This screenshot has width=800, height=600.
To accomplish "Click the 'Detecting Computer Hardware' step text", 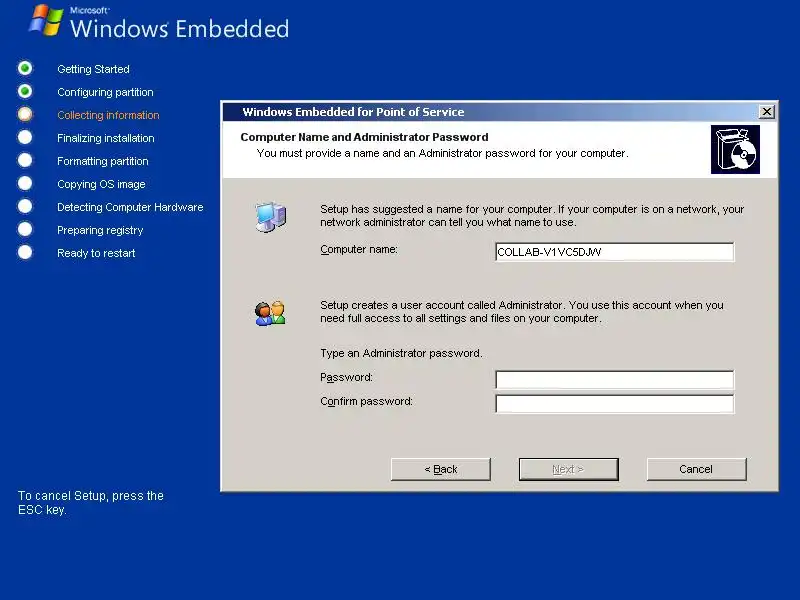I will [x=130, y=207].
